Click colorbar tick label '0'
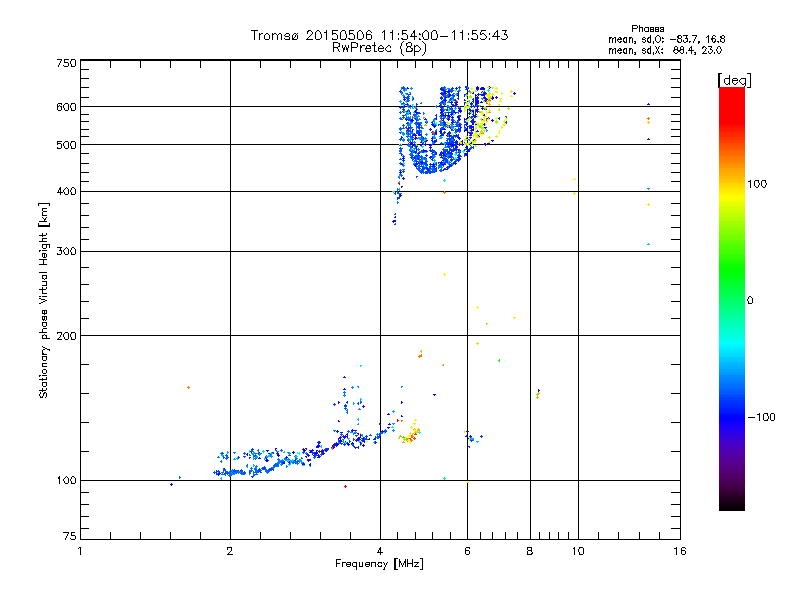This screenshot has height=600, width=800. 750,300
